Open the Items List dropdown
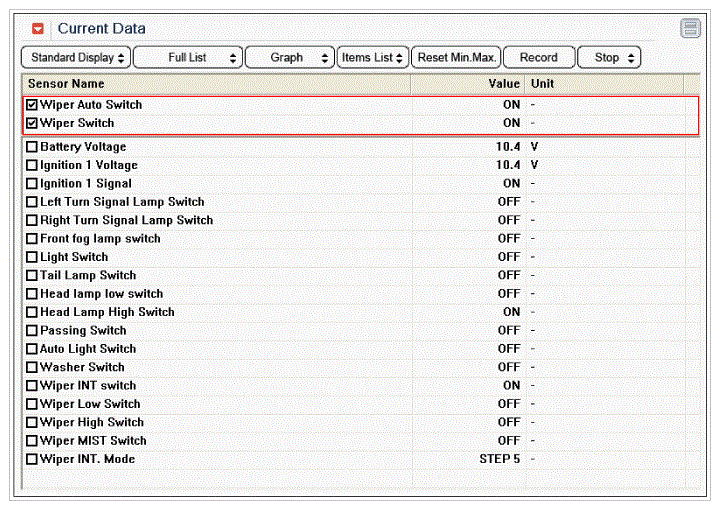Viewport: 720px width, 510px height. pos(372,58)
